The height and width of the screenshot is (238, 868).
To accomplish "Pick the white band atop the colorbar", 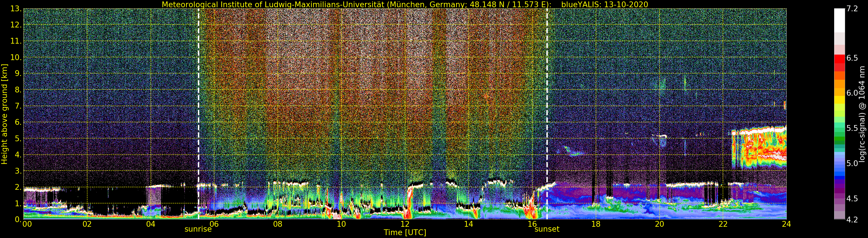I will point(839,21).
